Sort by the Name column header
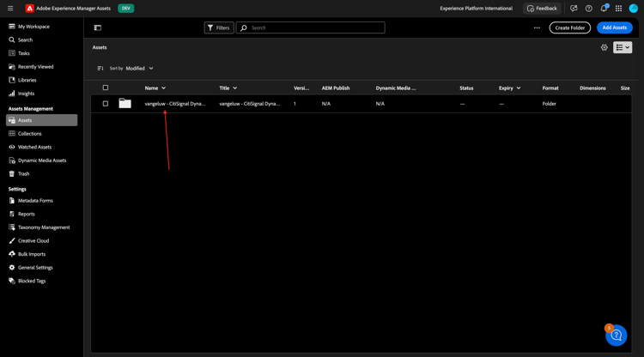Screen dimensions: 644x357 (x=155, y=88)
